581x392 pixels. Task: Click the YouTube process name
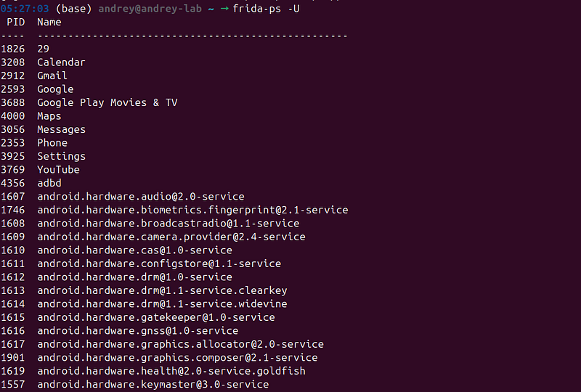pyautogui.click(x=58, y=170)
